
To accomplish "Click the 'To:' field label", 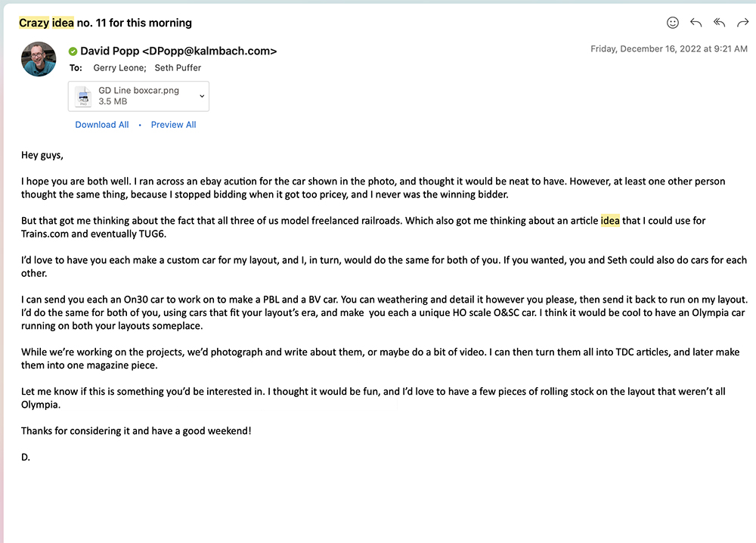I will [x=76, y=68].
